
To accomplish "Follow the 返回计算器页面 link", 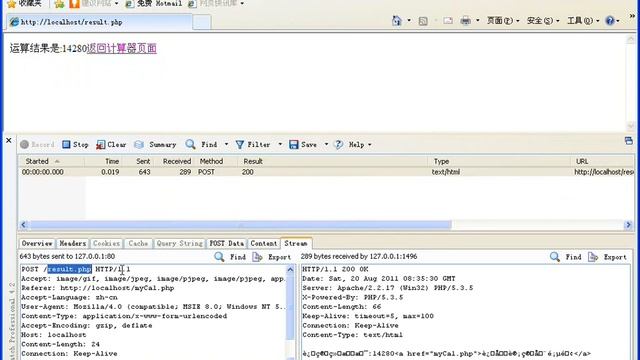I will point(122,48).
